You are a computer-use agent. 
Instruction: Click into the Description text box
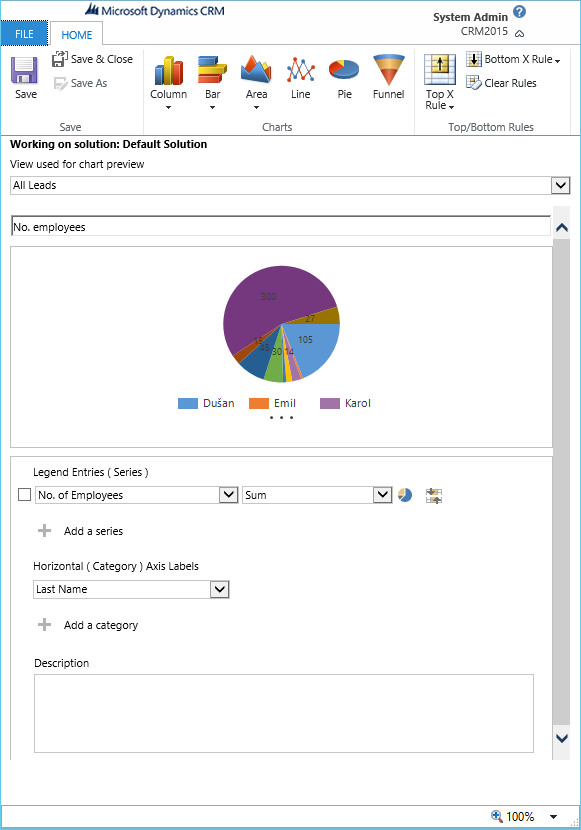(284, 713)
